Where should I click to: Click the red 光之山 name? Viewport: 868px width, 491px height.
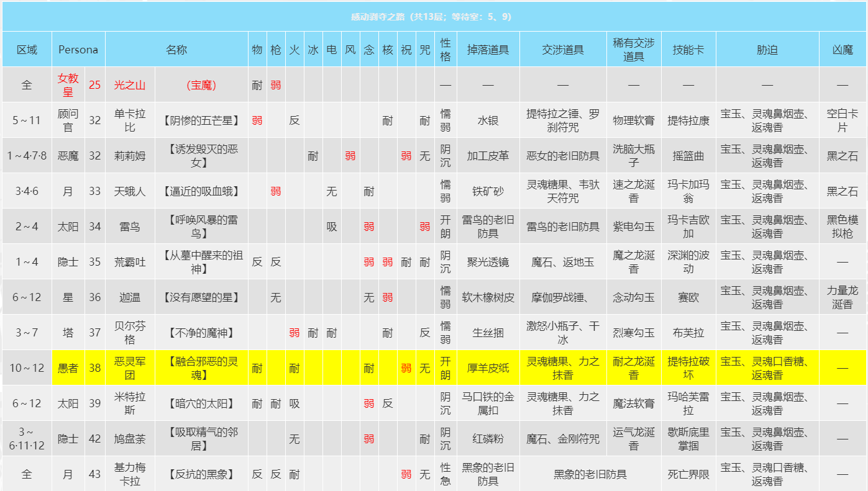[130, 85]
